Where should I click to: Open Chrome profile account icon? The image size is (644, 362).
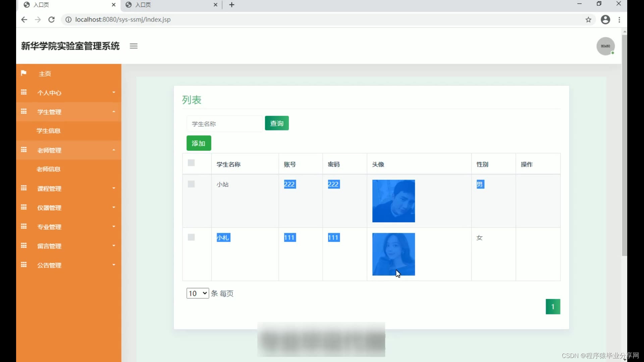click(x=605, y=20)
